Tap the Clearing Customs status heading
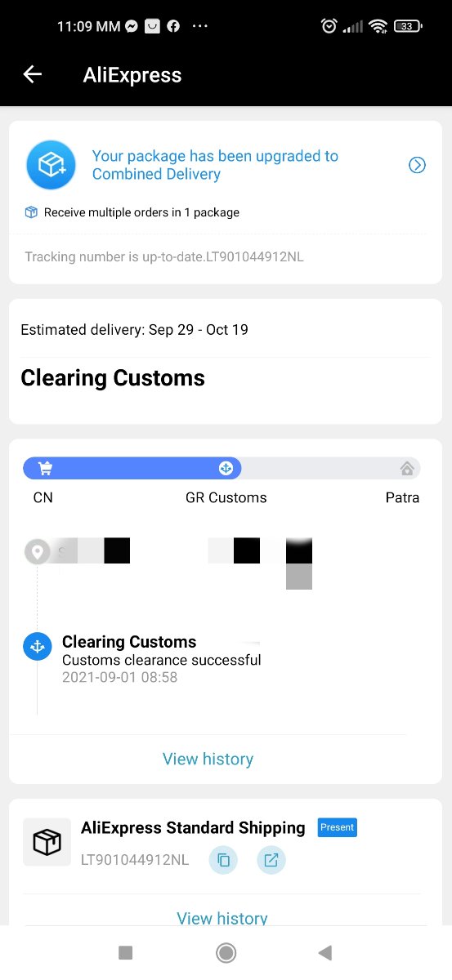The image size is (452, 980). tap(113, 378)
